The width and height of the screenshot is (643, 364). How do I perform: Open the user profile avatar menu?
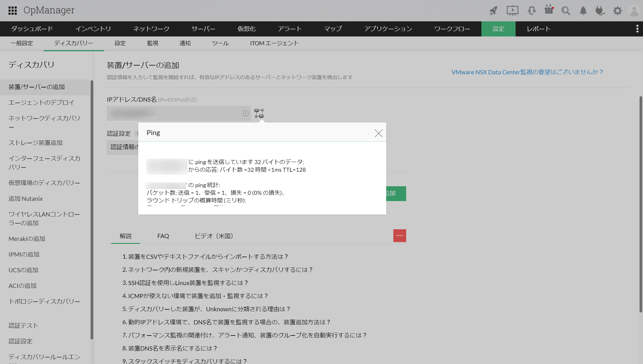(634, 11)
